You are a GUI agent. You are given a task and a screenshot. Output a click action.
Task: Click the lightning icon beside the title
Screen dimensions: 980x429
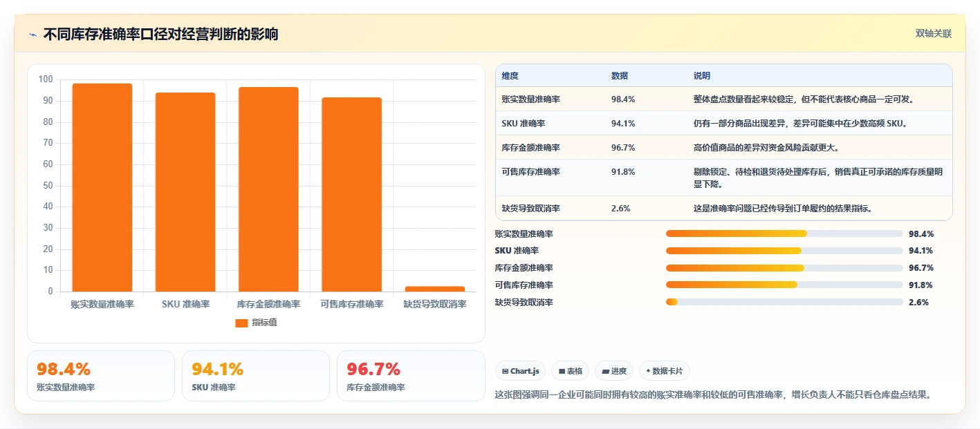coord(33,34)
